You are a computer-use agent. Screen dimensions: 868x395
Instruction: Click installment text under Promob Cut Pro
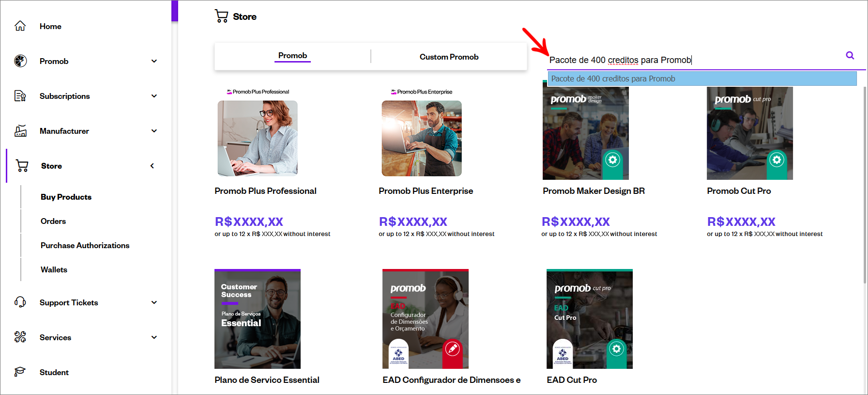pyautogui.click(x=765, y=234)
